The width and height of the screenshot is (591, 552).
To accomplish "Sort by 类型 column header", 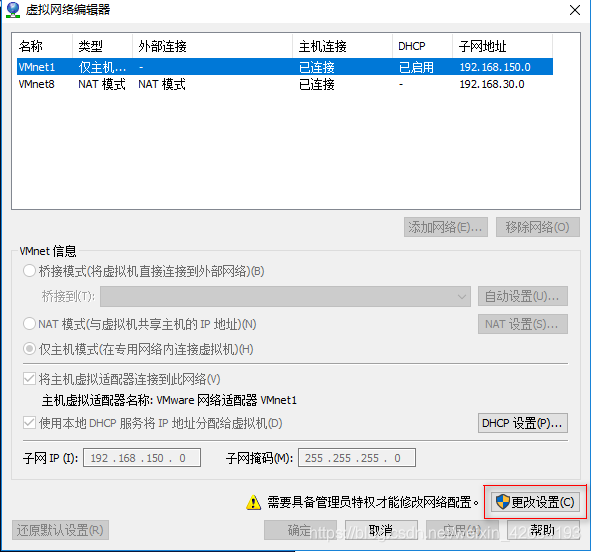I will pos(103,46).
